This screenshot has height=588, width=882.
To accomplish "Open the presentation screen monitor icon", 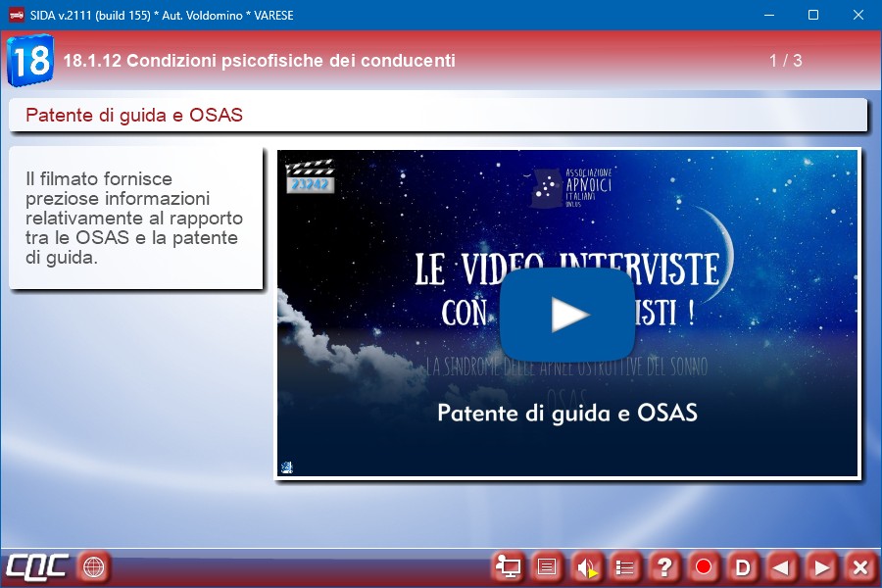I will tap(508, 566).
